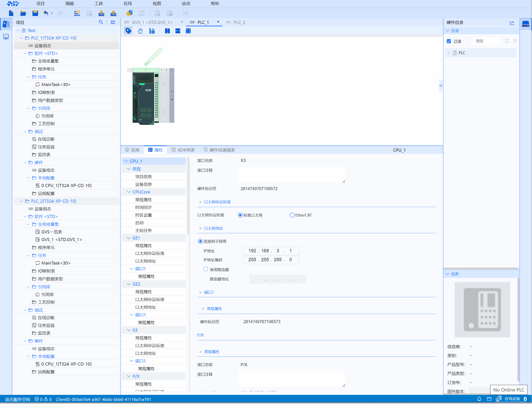
Task: Click the 接口注释 text area for X3
Action: point(291,175)
